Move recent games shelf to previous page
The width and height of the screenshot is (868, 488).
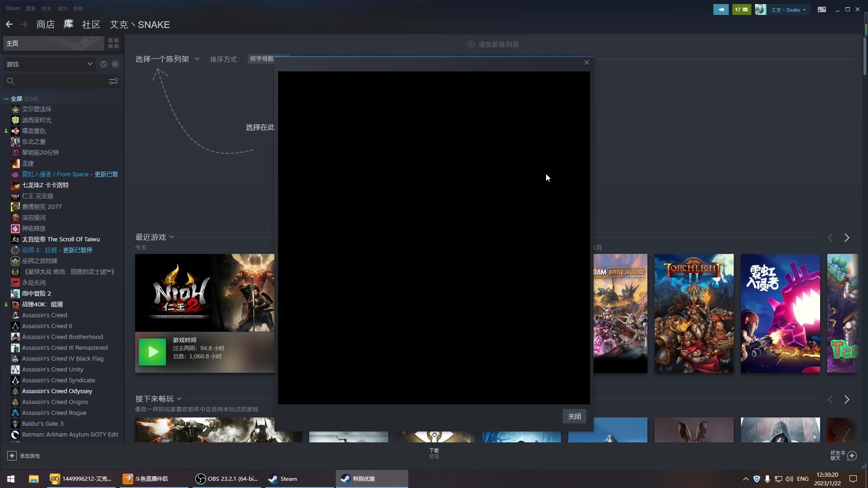[x=830, y=238]
